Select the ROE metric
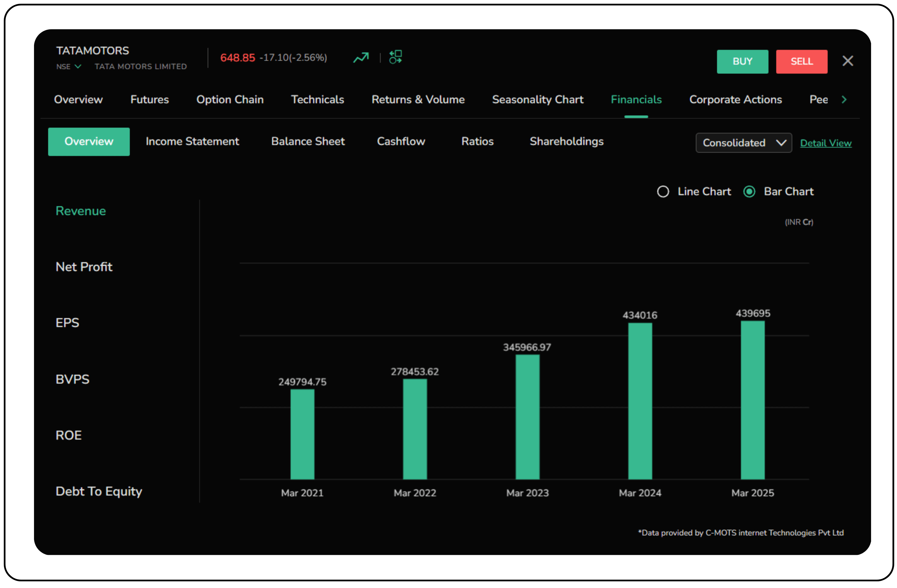This screenshot has width=897, height=588. click(x=69, y=435)
